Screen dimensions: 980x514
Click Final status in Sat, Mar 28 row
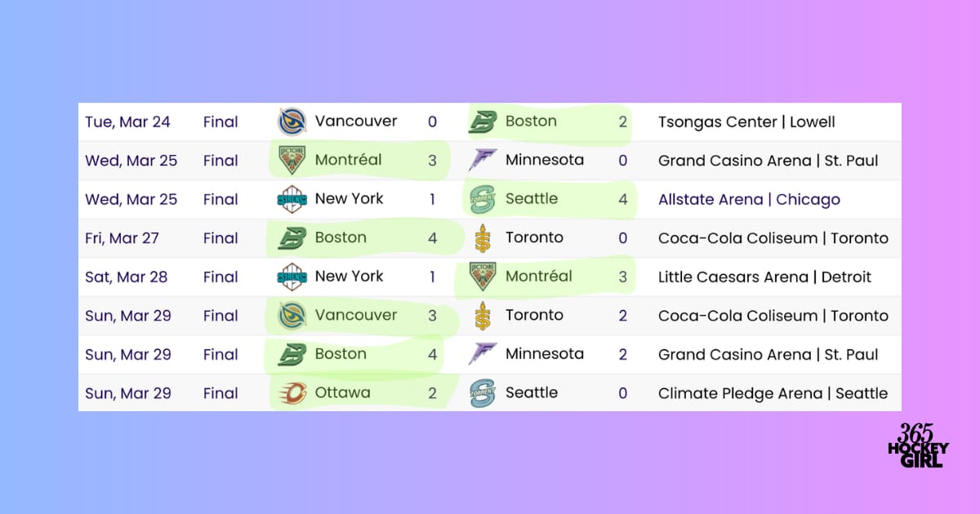220,277
